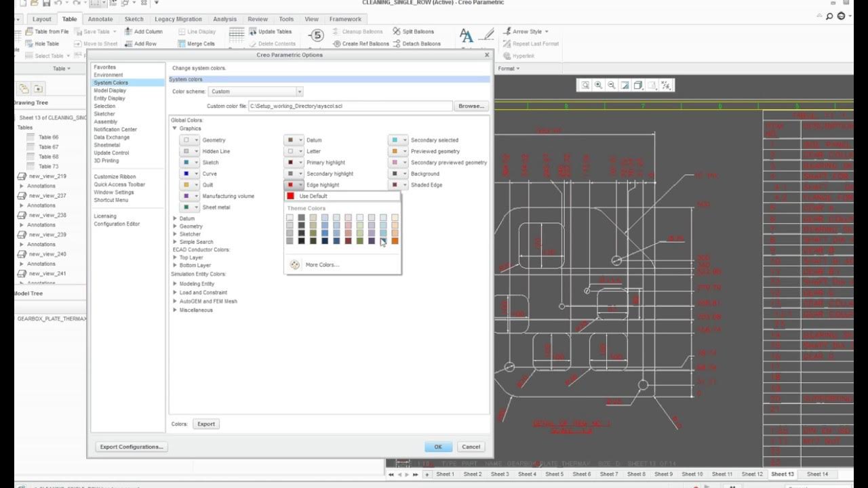This screenshot has width=868, height=488.
Task: Open the Color scheme Custom dropdown
Action: 256,91
